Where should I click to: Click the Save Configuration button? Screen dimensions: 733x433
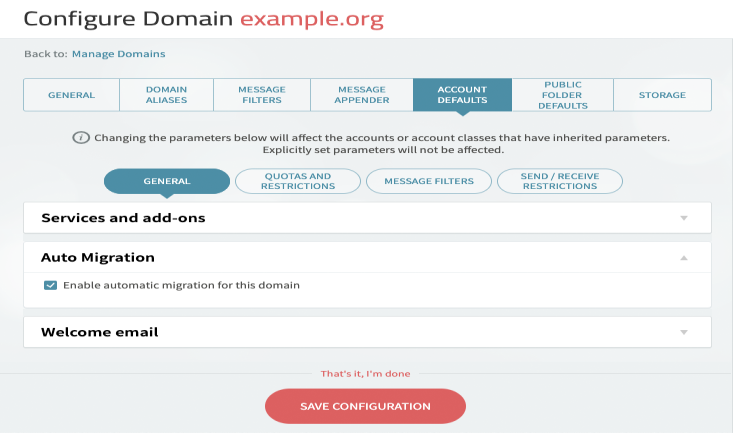click(x=365, y=406)
